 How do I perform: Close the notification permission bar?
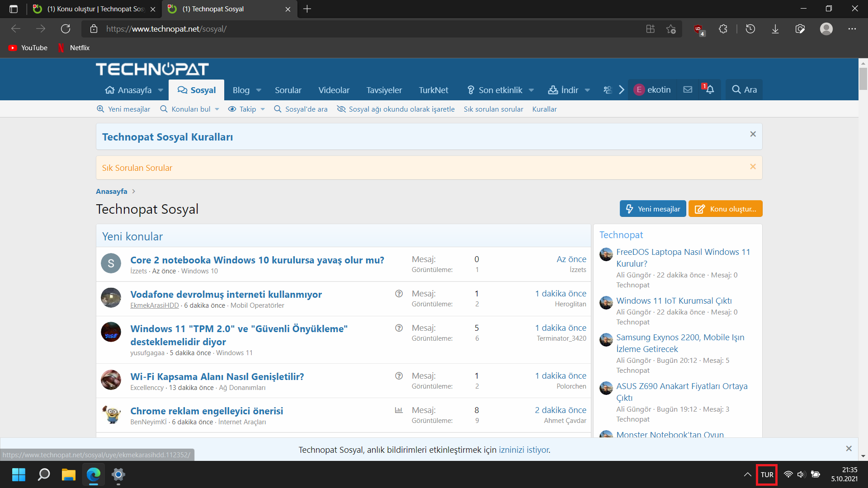[x=849, y=449]
